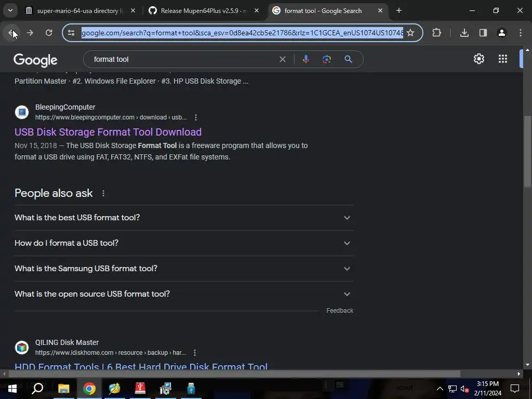The height and width of the screenshot is (399, 532).
Task: Expand 'How do I format a USB tool?'
Action: tap(183, 243)
